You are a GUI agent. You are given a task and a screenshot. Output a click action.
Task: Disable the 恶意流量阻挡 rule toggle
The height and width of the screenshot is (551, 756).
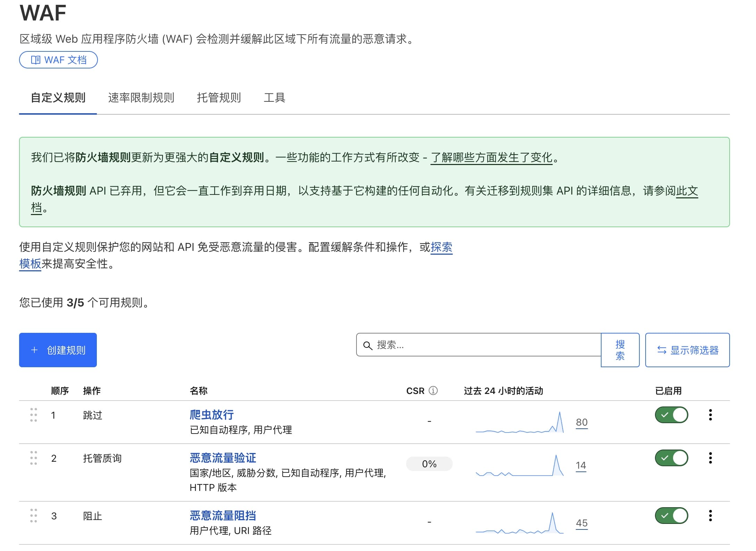pos(671,515)
